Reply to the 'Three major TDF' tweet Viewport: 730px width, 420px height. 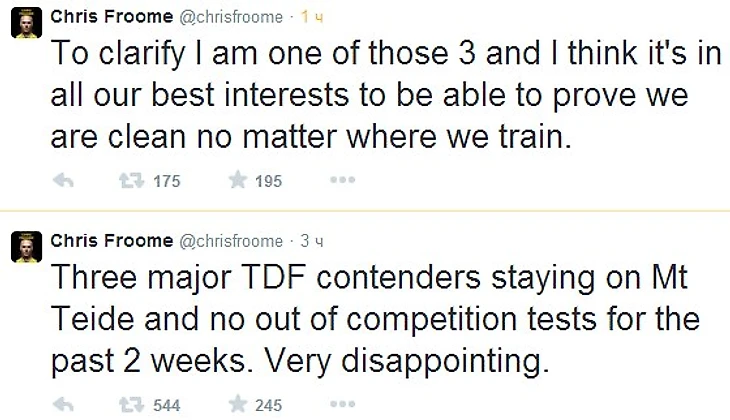tap(63, 405)
